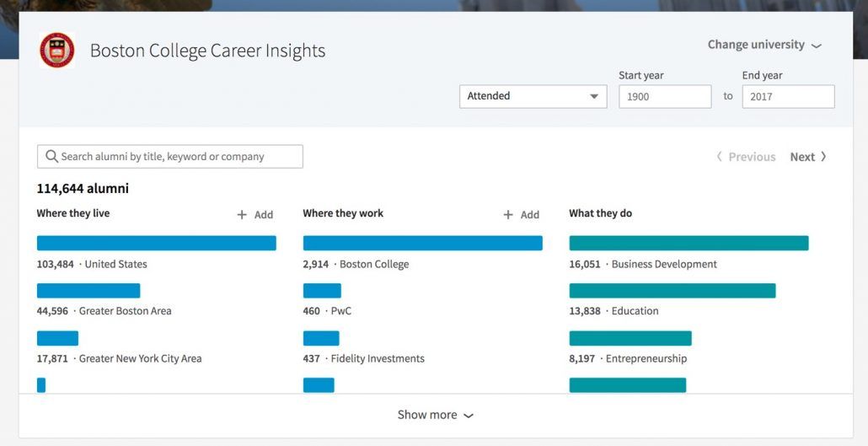Click the 460 PwC label

tap(327, 311)
